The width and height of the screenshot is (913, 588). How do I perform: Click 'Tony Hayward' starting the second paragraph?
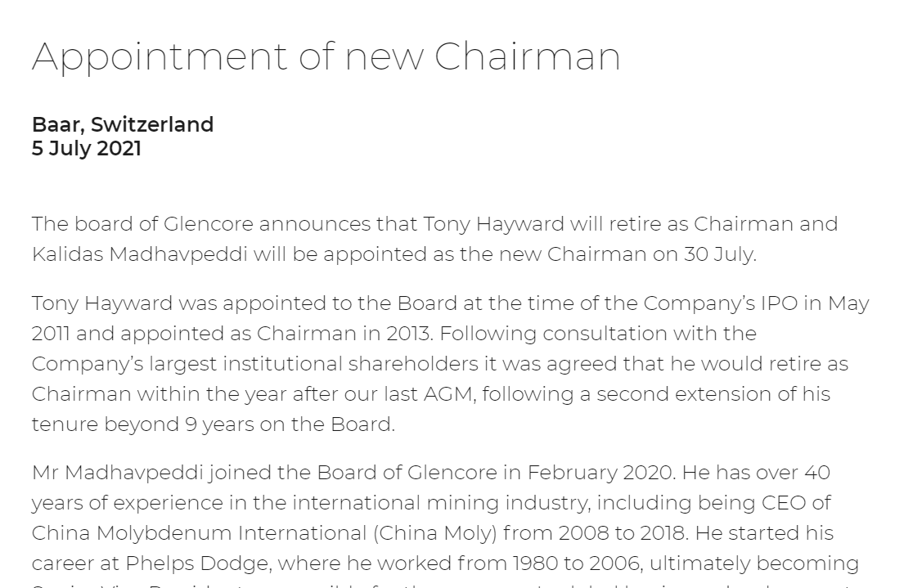coord(101,303)
